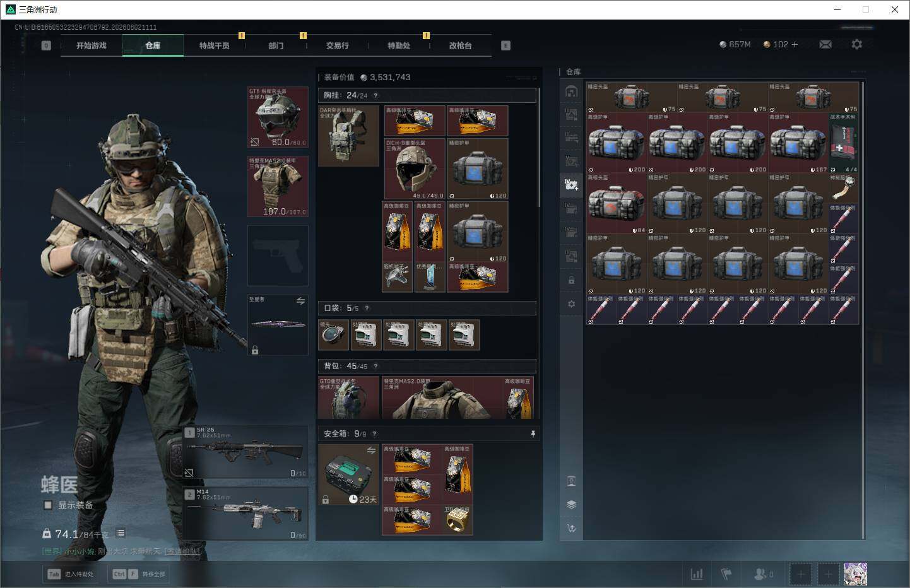Select the safe box with 23天 timer
Image resolution: width=910 pixels, height=588 pixels.
[x=348, y=474]
